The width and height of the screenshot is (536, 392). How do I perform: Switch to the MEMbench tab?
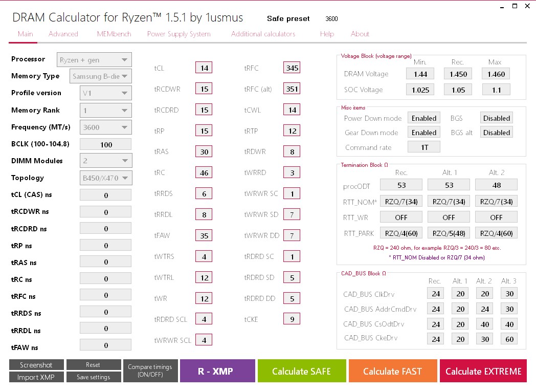(x=114, y=34)
